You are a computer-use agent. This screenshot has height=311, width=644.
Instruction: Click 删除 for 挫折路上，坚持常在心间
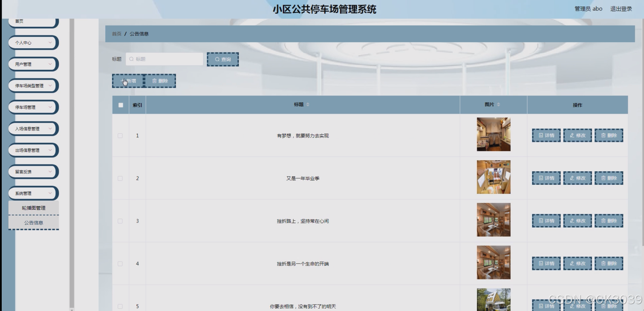point(609,221)
